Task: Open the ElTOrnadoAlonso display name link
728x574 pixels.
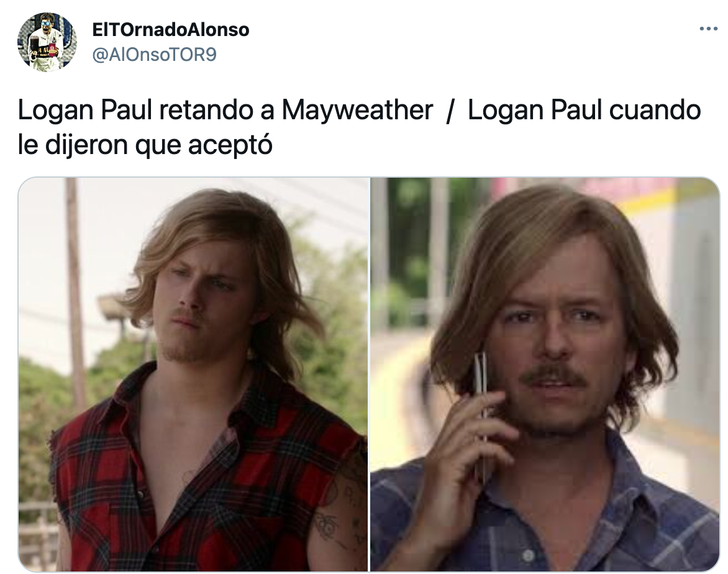Action: coord(171,30)
